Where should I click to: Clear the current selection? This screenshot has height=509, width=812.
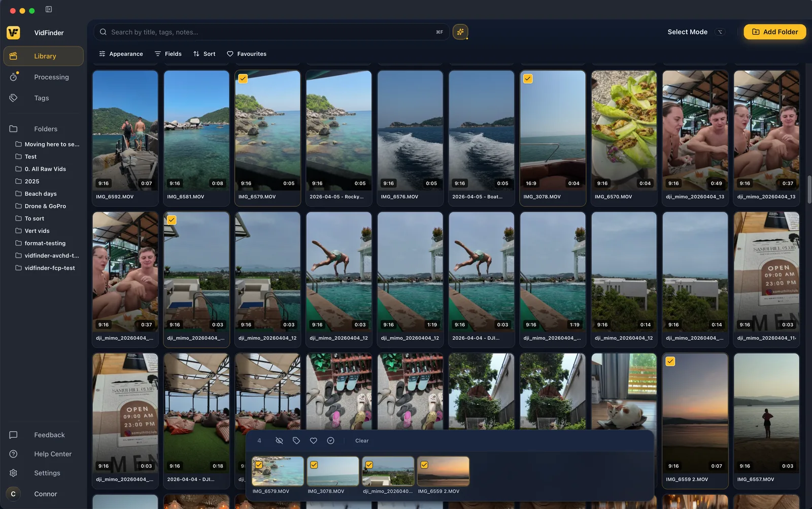[362, 440]
